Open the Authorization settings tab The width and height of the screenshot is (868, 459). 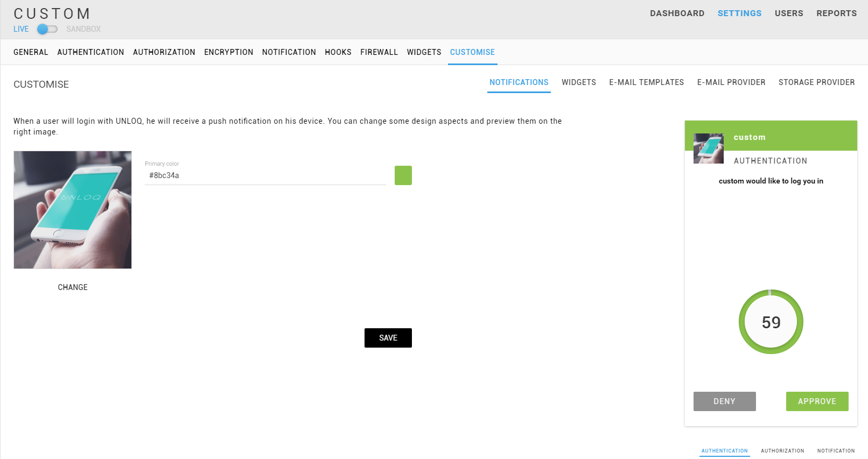coord(164,52)
